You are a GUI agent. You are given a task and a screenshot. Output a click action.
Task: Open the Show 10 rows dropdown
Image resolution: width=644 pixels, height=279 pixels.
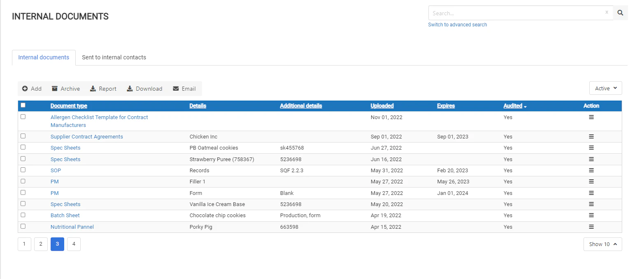(602, 244)
